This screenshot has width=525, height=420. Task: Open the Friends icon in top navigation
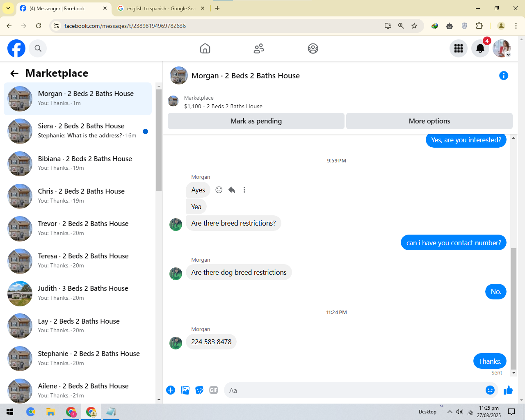tap(259, 48)
